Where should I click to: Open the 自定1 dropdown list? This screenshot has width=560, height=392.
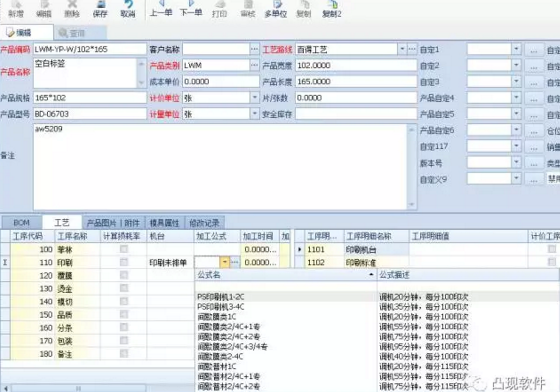click(516, 50)
